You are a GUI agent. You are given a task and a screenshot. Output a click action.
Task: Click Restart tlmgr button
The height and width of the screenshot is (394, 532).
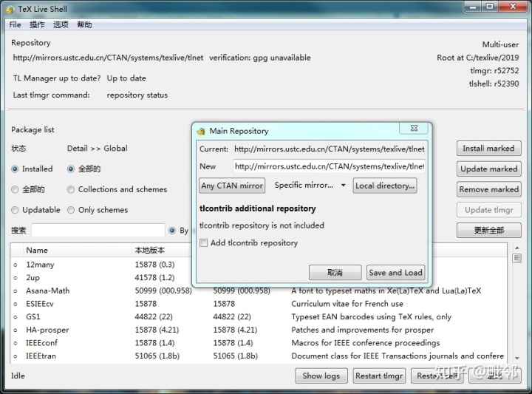379,376
